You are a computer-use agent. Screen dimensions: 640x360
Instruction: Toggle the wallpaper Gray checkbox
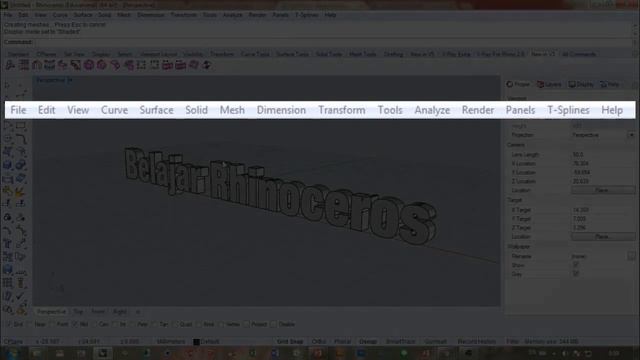click(x=576, y=274)
